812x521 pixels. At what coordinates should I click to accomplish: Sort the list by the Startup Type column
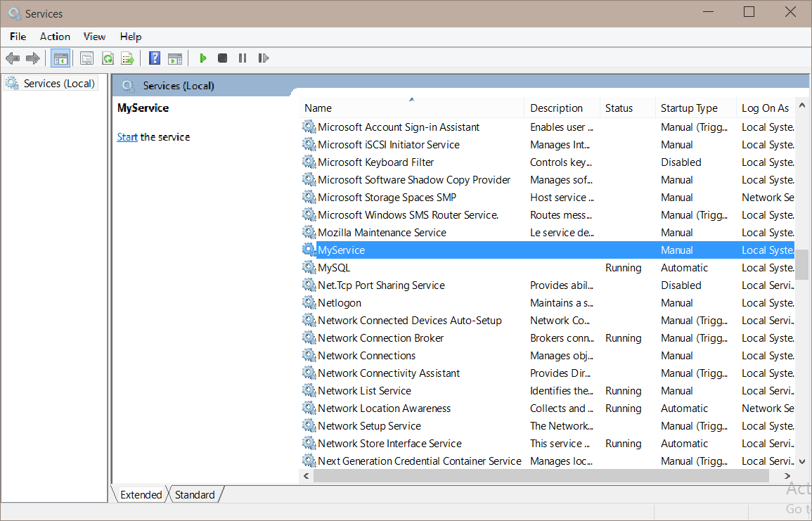pyautogui.click(x=689, y=108)
